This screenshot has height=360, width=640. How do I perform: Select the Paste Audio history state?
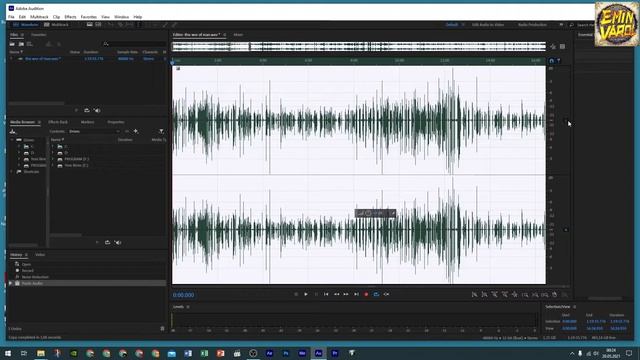(x=87, y=283)
